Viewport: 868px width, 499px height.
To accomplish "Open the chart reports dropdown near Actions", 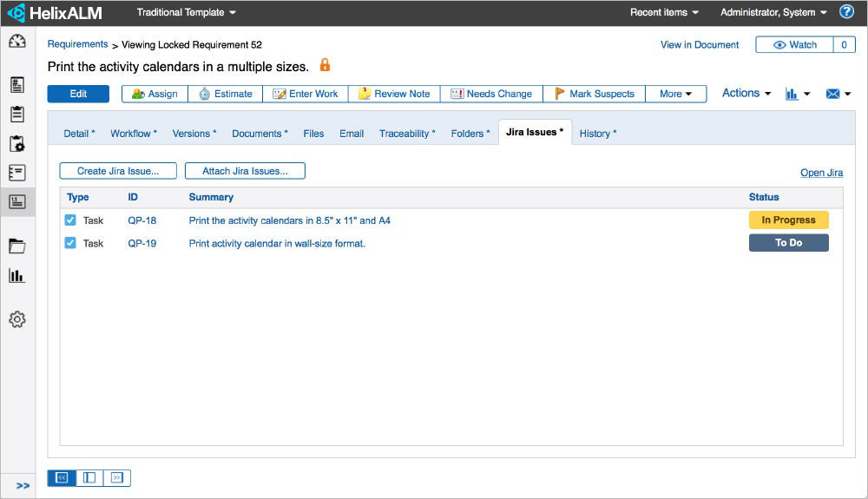I will [x=798, y=94].
